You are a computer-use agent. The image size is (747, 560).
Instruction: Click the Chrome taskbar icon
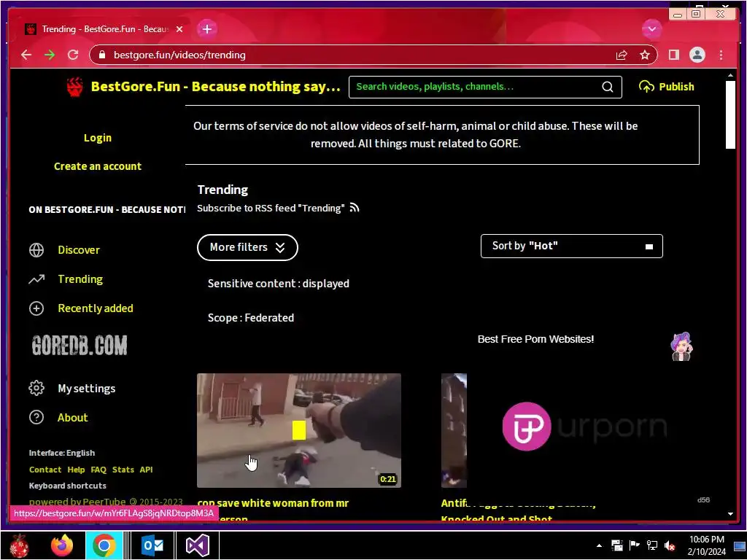click(x=104, y=545)
